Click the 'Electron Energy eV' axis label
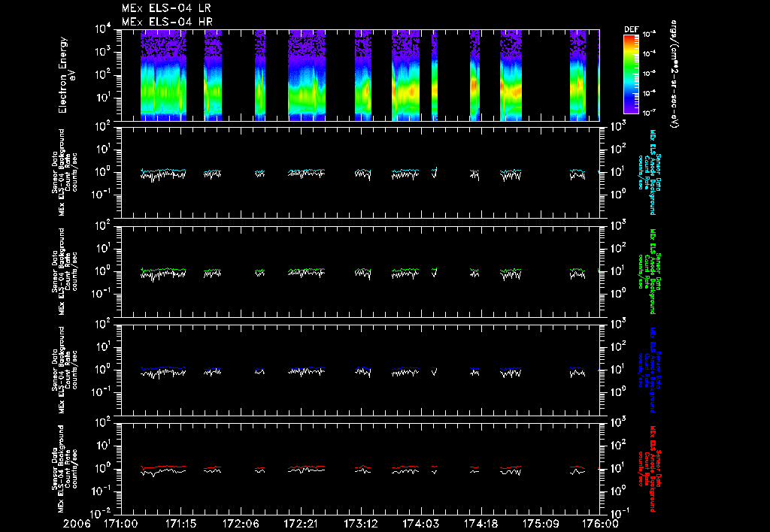770x532 pixels. 67,75
